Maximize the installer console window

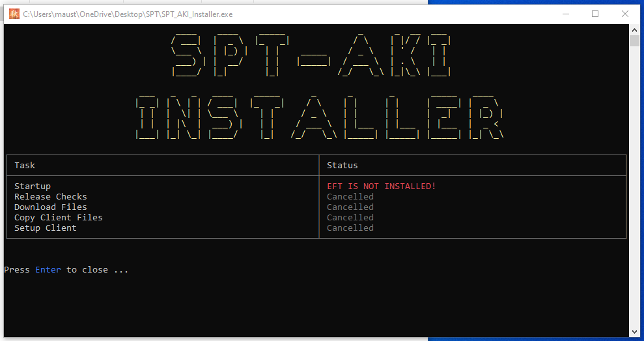pos(595,14)
